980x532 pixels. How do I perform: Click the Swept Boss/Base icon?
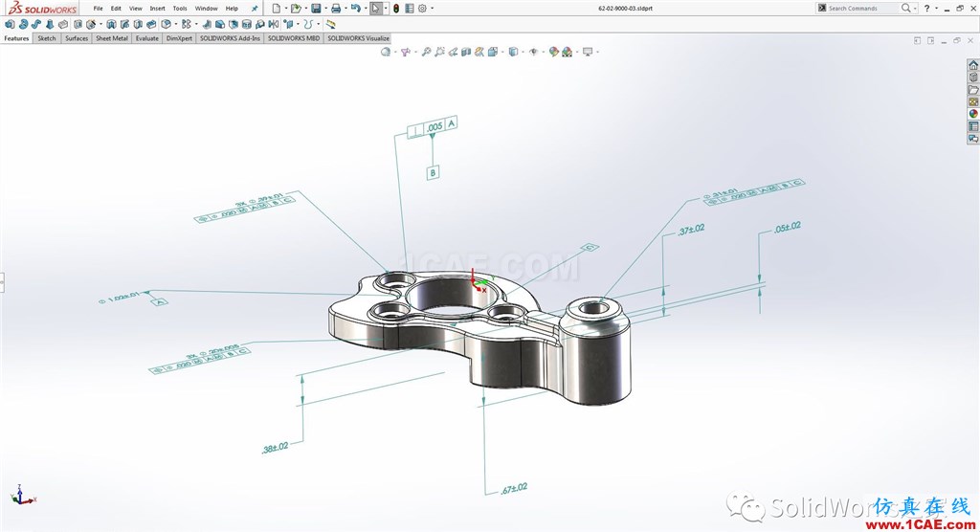point(36,24)
